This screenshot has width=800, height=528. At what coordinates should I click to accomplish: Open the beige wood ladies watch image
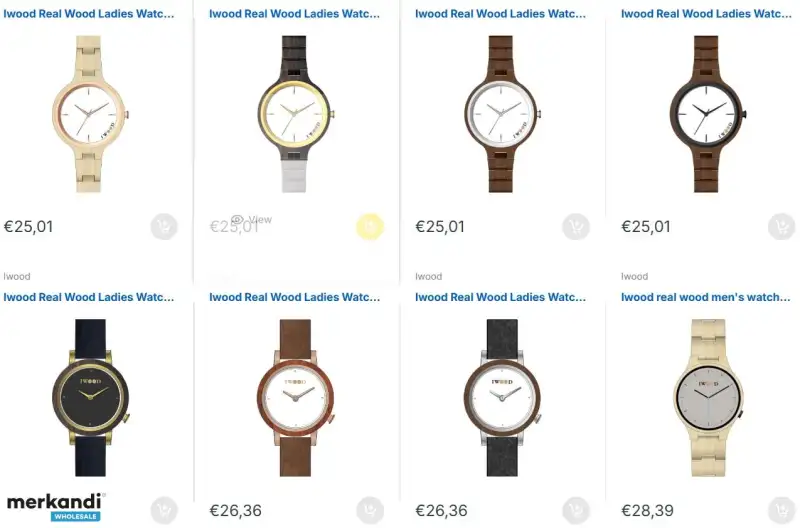click(89, 114)
